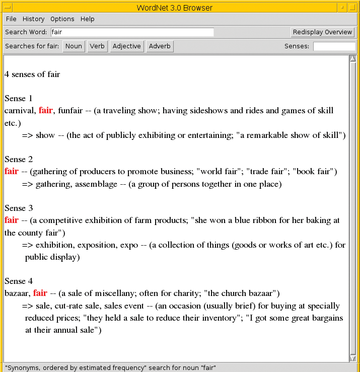This screenshot has height=372, width=360.
Task: Click the 'Searches for fair:' label
Action: (x=32, y=46)
